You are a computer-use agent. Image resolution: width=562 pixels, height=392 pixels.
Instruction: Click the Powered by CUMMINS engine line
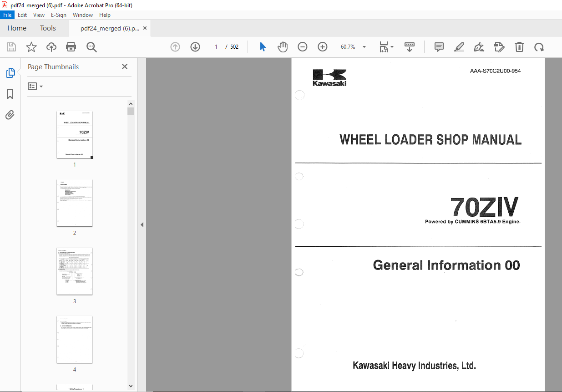[473, 222]
